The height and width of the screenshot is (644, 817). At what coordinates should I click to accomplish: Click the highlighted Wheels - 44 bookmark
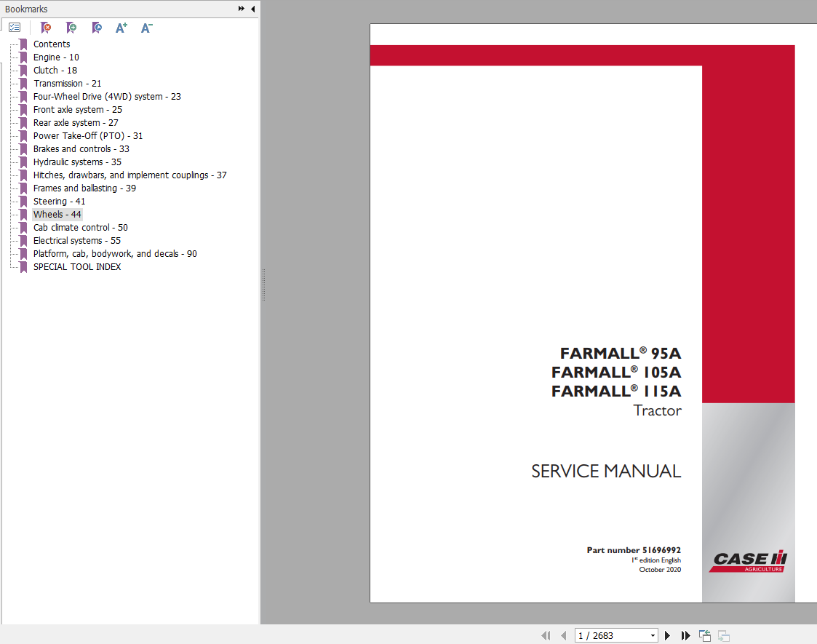[57, 214]
